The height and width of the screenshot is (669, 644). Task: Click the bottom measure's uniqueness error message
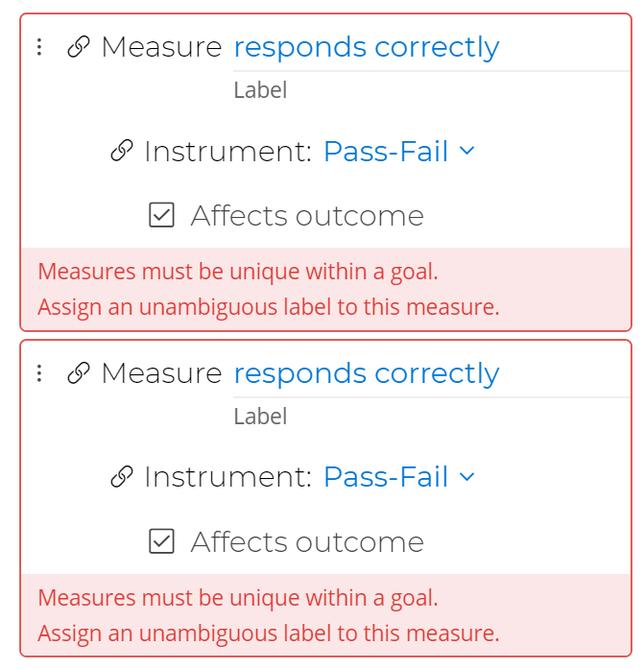(x=238, y=598)
